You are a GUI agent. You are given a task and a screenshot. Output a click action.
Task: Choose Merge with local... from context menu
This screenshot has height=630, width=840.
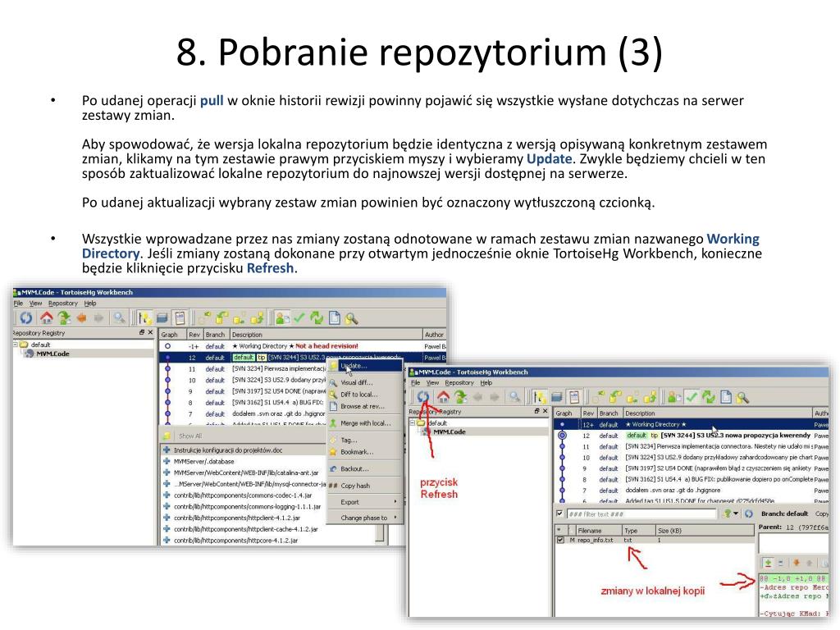(365, 423)
